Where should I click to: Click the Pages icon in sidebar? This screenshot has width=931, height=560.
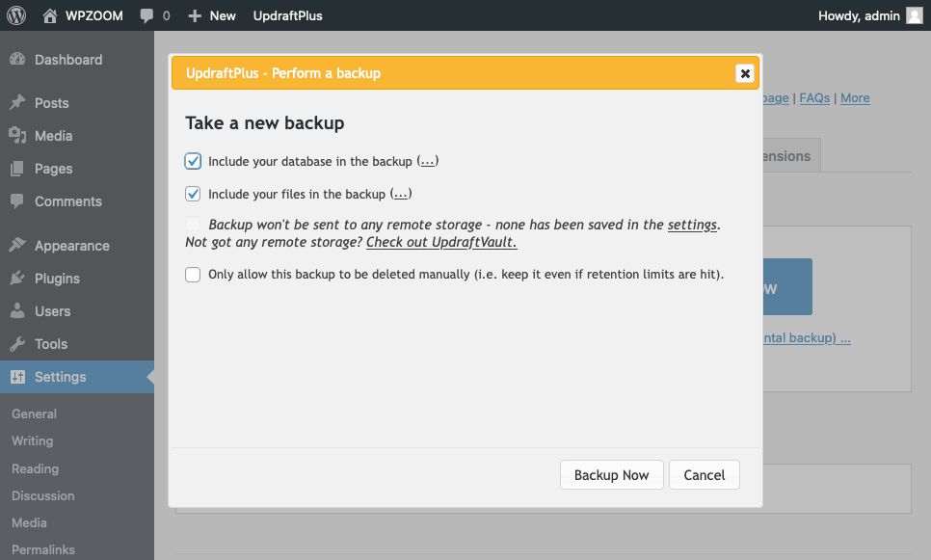coord(17,169)
